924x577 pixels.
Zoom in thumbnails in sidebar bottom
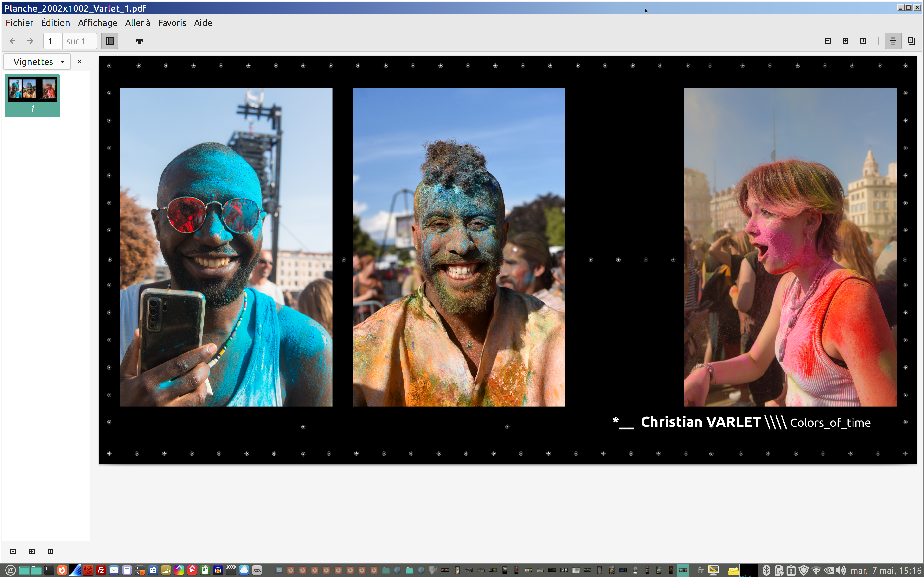[x=32, y=552]
